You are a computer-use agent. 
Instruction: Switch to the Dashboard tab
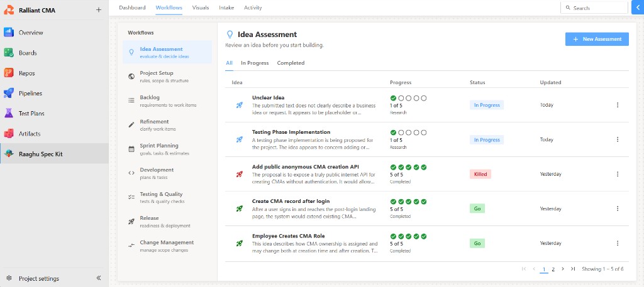(132, 8)
